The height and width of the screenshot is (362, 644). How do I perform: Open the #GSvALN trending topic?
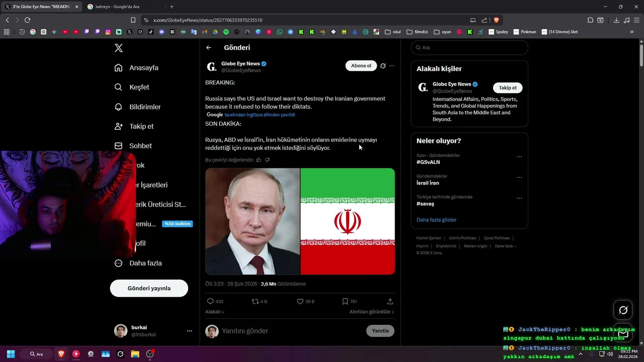[428, 162]
